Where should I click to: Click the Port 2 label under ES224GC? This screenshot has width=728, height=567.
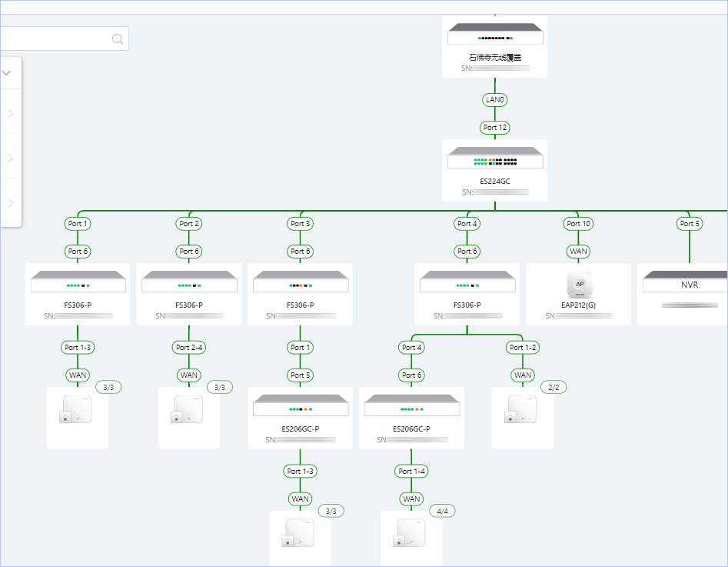189,224
